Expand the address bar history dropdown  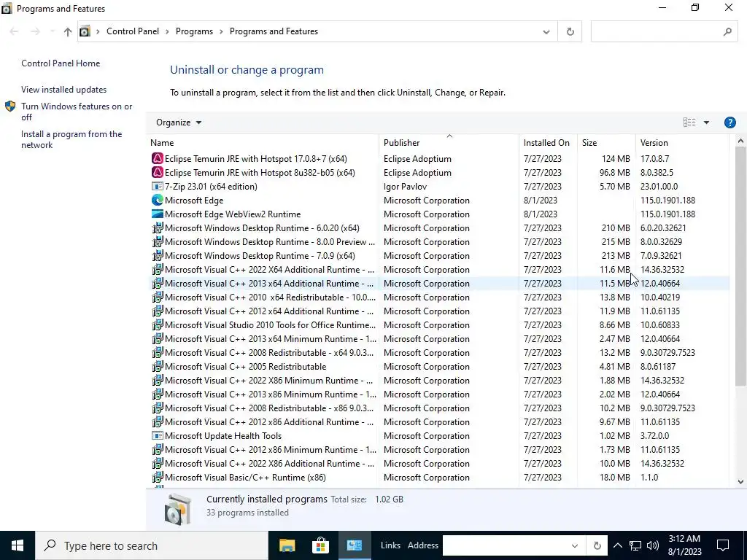[546, 31]
